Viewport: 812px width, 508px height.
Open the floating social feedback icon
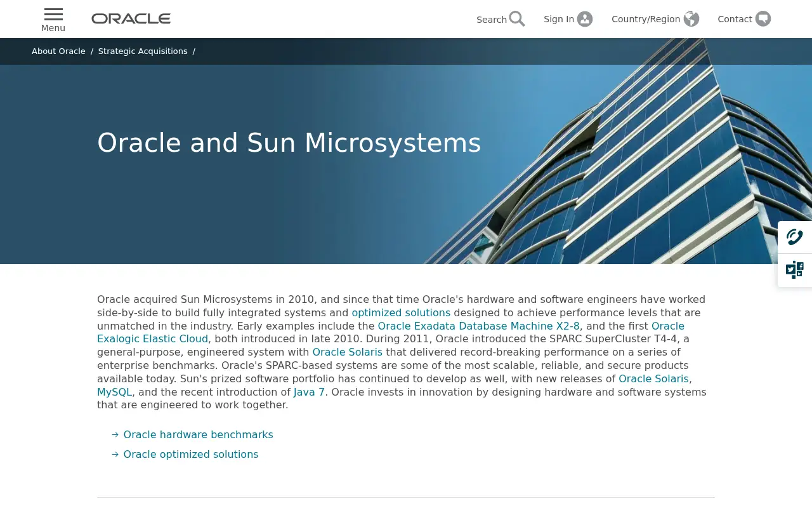click(795, 270)
